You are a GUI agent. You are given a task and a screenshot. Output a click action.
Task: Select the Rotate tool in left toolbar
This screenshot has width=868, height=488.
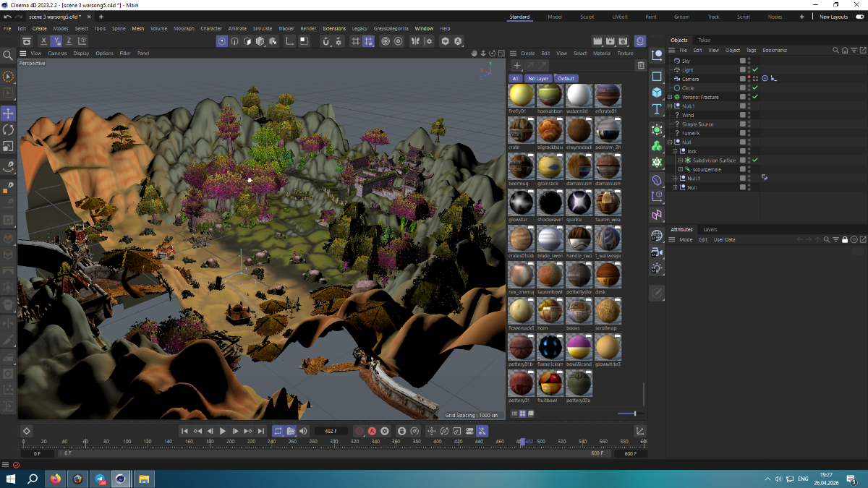[x=8, y=130]
